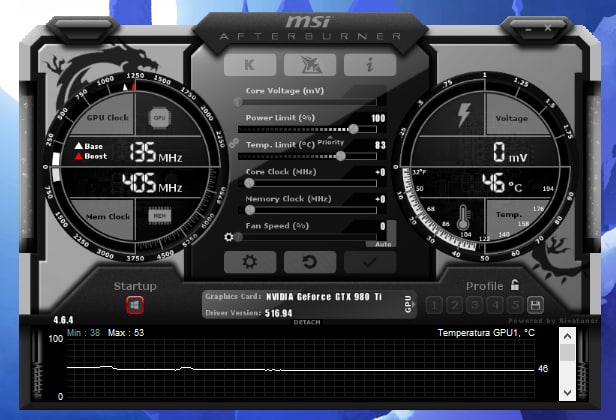The image size is (616, 420).
Task: Toggle the Windows Startup button
Action: click(x=135, y=305)
